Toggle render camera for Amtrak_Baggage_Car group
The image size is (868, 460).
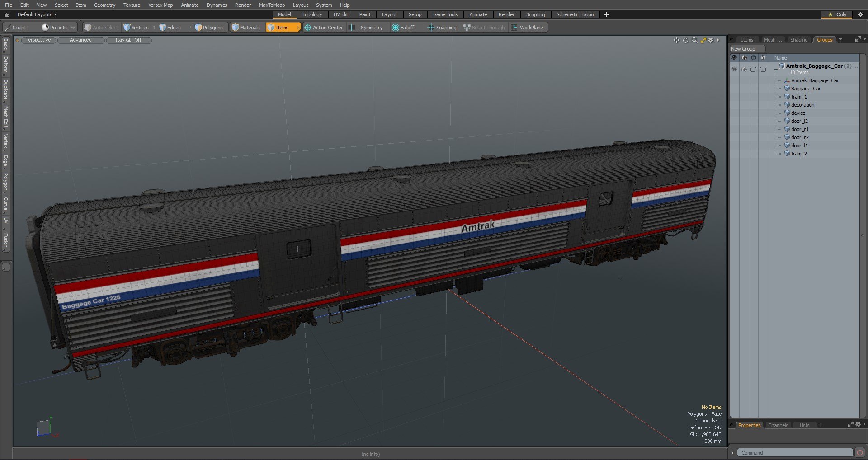point(744,69)
